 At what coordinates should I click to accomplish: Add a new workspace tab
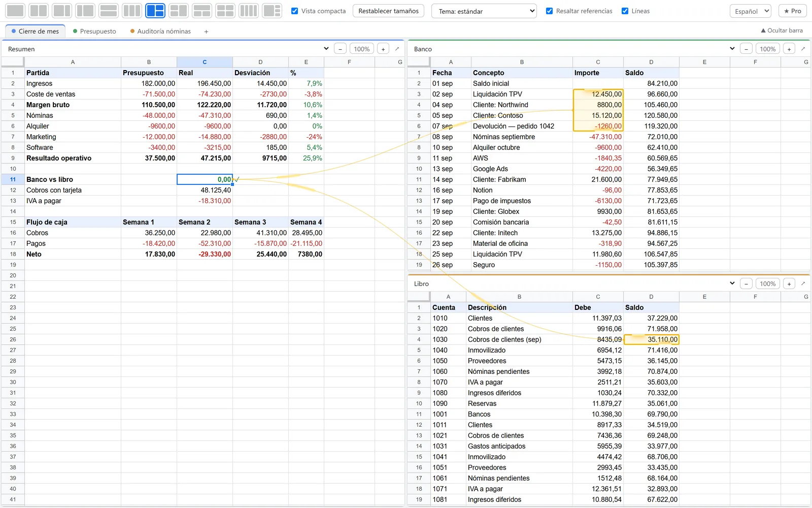(x=206, y=31)
